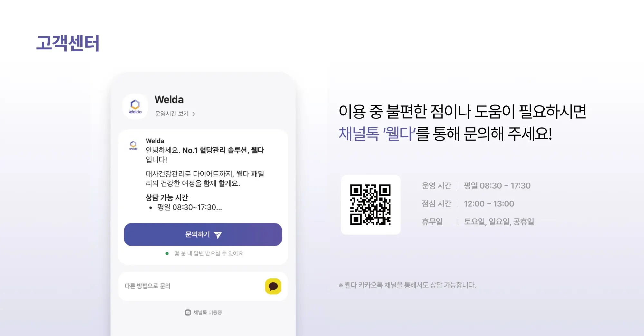
Task: Click the 문의하기 button
Action: pos(203,234)
